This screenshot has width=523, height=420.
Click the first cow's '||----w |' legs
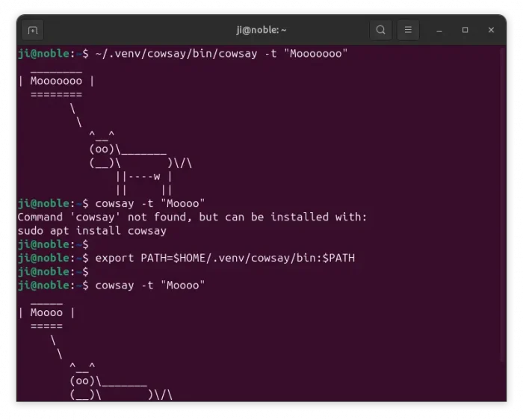143,176
